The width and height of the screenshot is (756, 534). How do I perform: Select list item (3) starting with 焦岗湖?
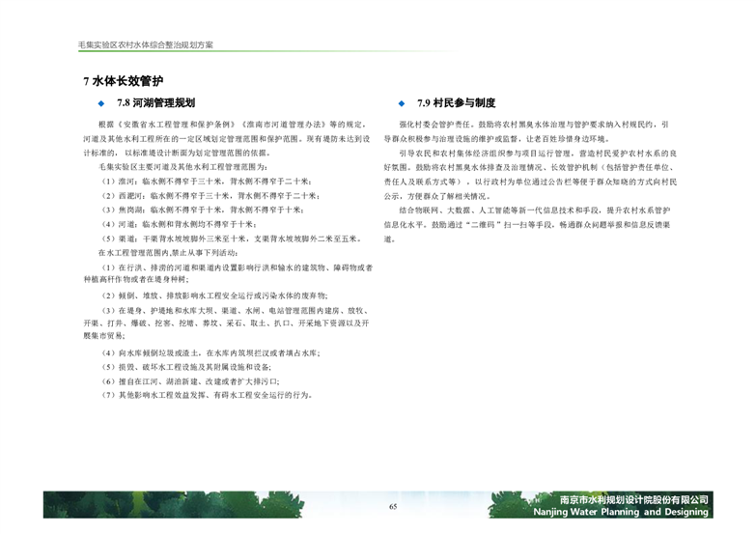(205, 208)
